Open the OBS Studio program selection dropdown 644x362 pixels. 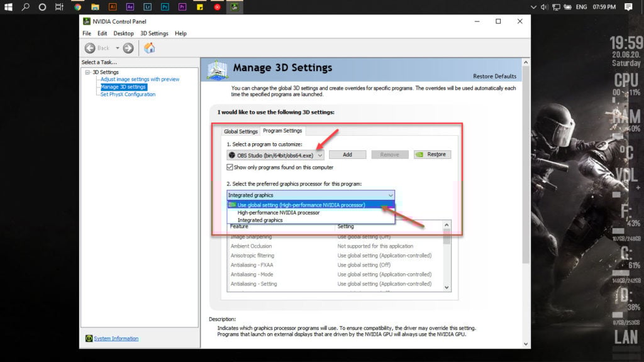275,155
